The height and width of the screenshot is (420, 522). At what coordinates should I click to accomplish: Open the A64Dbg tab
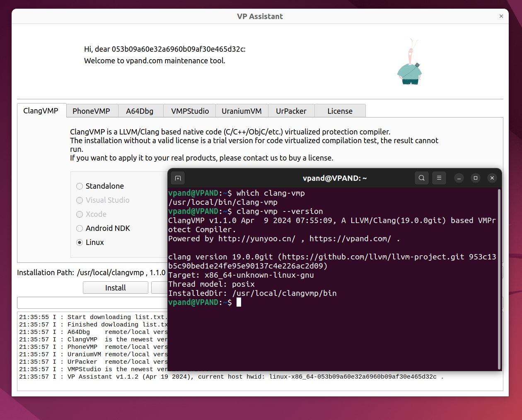click(x=140, y=111)
